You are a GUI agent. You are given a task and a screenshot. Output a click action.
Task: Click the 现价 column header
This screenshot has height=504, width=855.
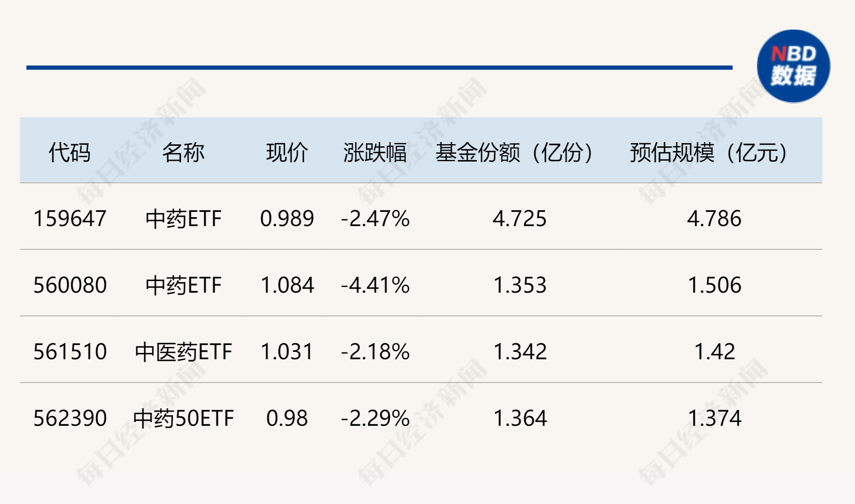287,153
